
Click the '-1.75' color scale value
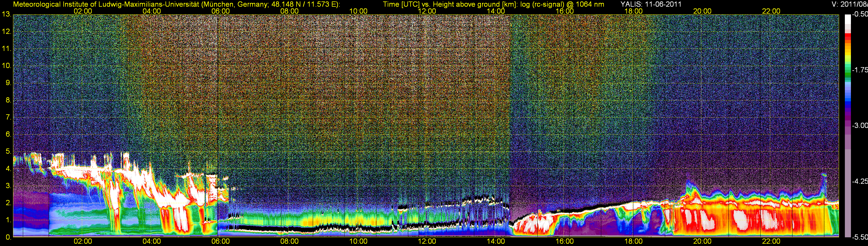click(860, 70)
